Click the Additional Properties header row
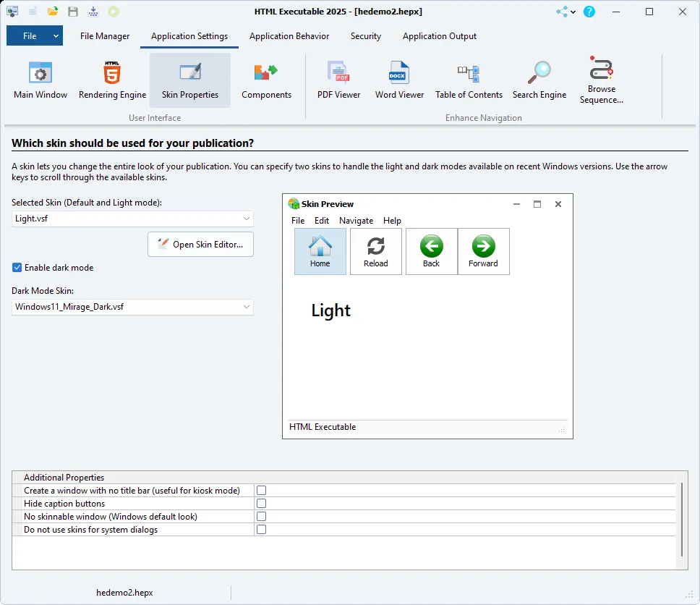700x605 pixels. 343,478
